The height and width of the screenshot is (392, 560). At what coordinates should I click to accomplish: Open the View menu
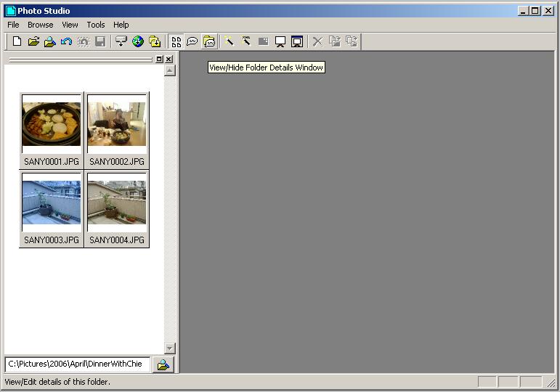pyautogui.click(x=70, y=25)
